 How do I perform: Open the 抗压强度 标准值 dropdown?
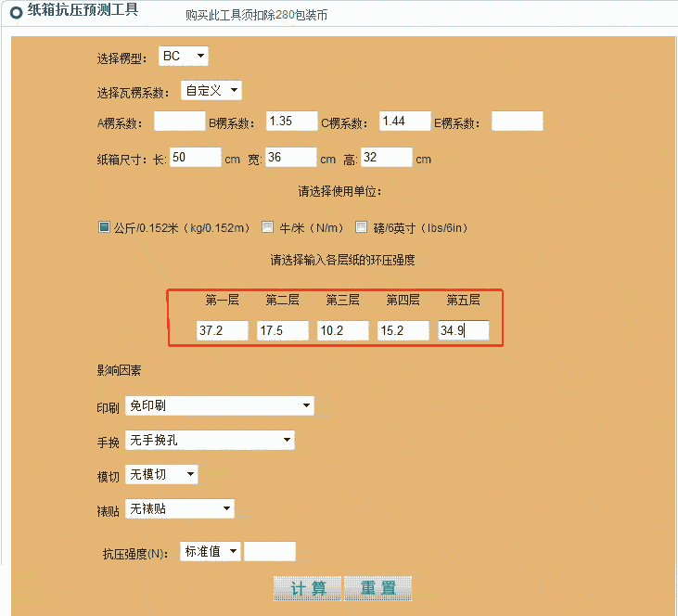coord(211,551)
